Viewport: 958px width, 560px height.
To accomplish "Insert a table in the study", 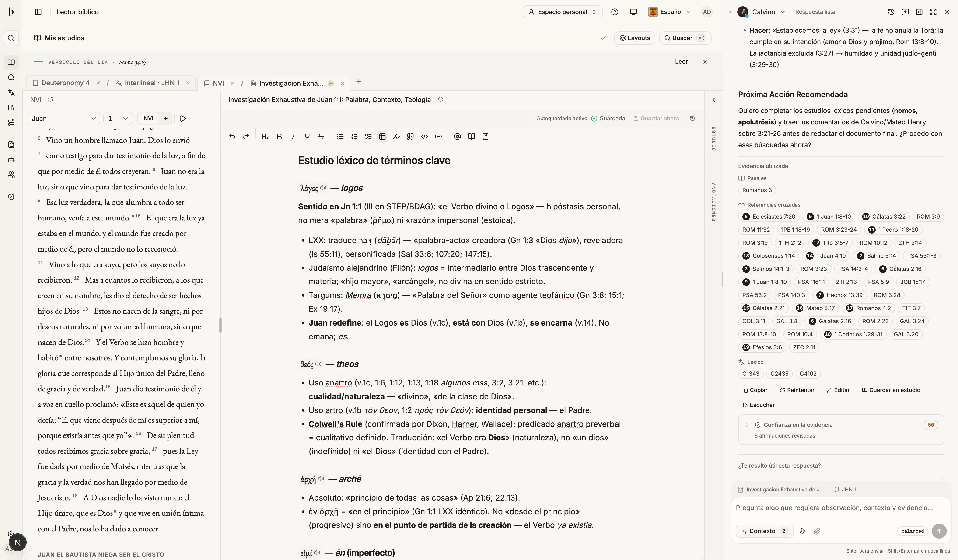I will click(382, 136).
